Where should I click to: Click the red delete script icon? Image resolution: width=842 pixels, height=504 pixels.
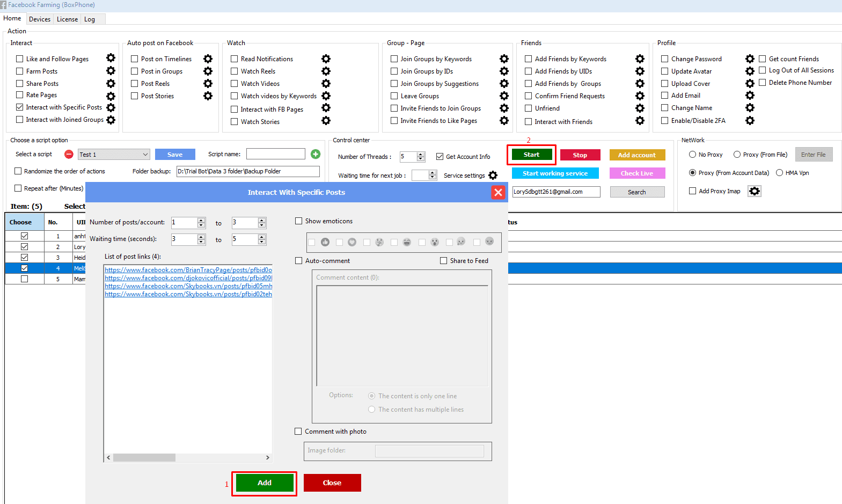[x=69, y=155]
